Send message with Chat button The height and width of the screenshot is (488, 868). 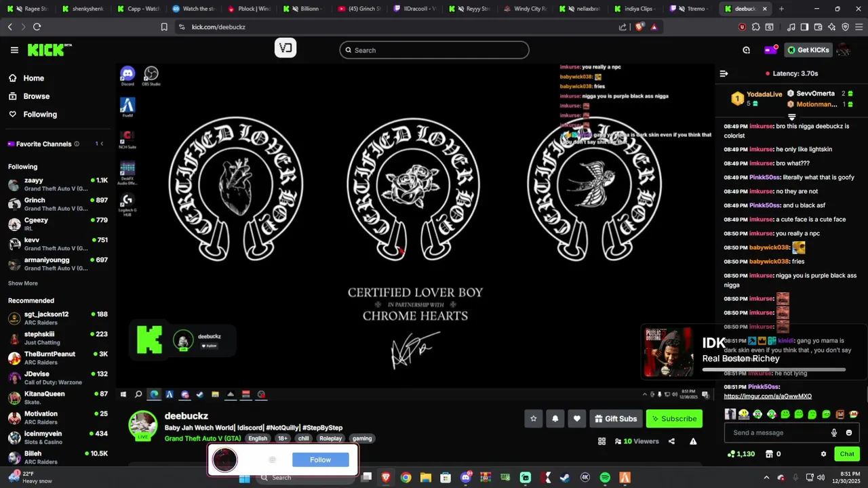847,454
